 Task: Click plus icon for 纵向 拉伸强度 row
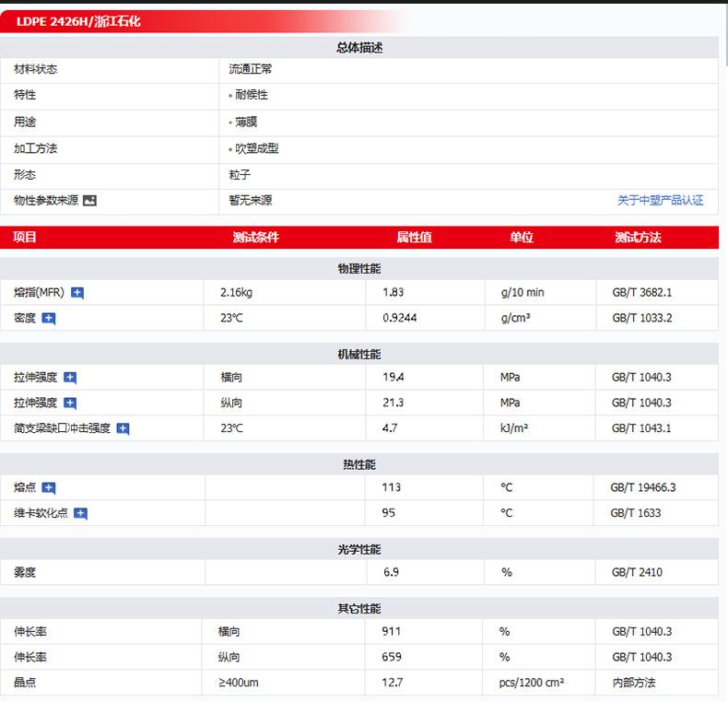click(x=70, y=404)
